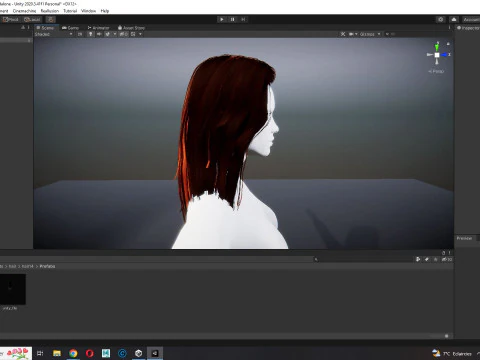Open the Gizmos dropdown
The width and height of the screenshot is (480, 360).
point(370,34)
